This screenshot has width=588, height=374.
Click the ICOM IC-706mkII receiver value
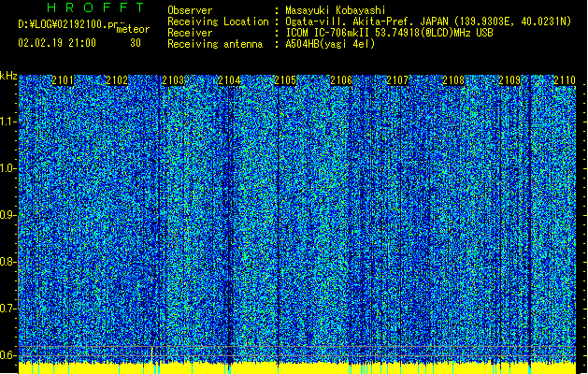coord(389,33)
